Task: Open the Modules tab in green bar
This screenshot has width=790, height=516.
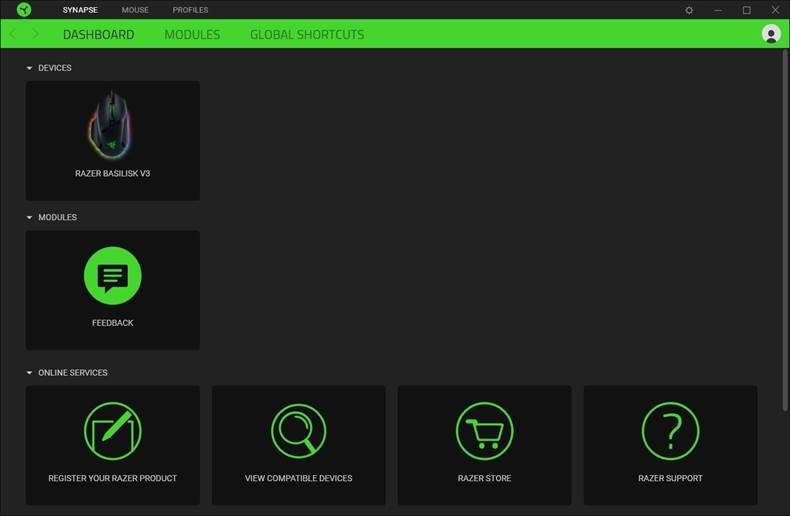Action: [x=192, y=34]
